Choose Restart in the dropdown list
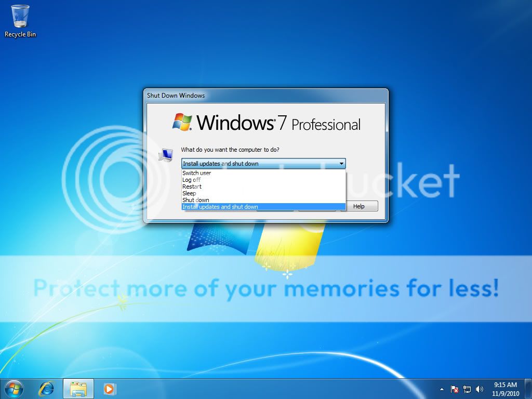 tap(263, 187)
